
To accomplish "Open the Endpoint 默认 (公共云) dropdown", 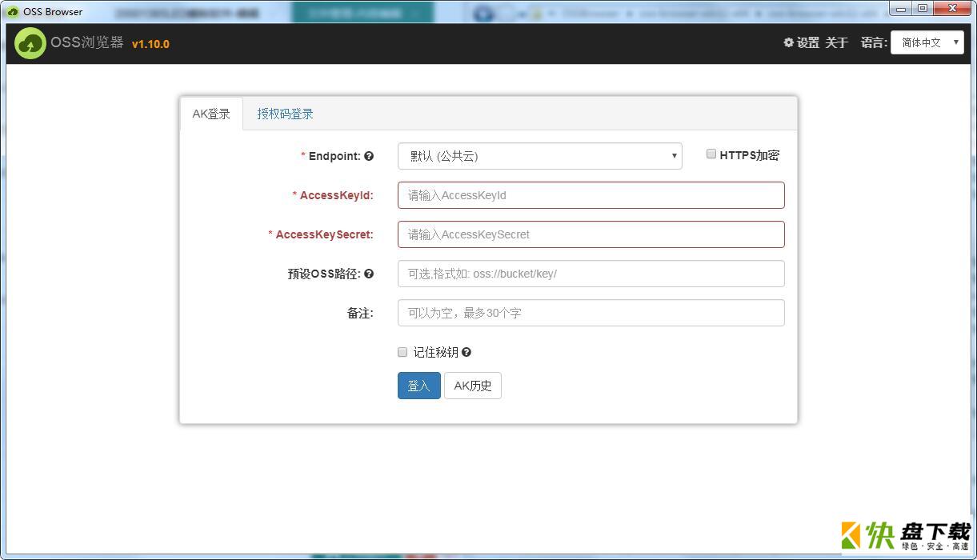I will click(x=539, y=156).
